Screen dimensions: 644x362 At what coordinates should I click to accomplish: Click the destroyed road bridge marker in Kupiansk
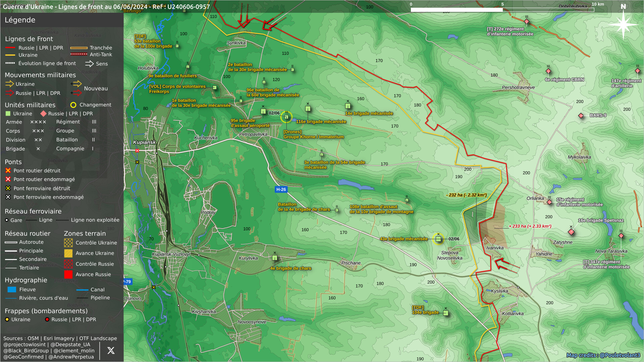tap(137, 151)
